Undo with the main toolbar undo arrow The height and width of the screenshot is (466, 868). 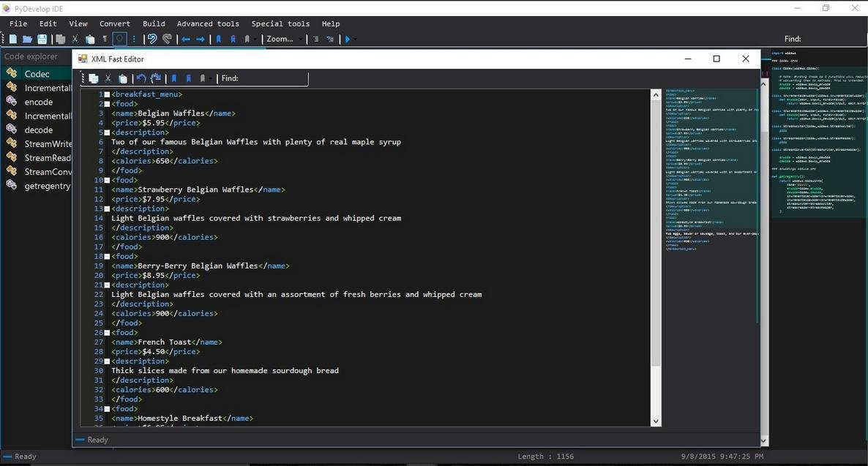click(x=152, y=39)
